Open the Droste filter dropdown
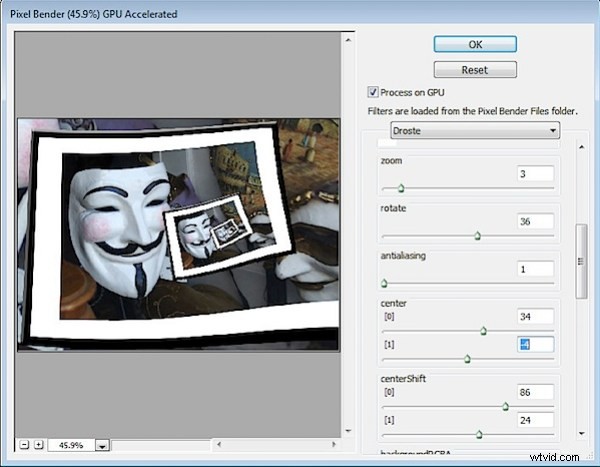The width and height of the screenshot is (600, 467). 475,131
